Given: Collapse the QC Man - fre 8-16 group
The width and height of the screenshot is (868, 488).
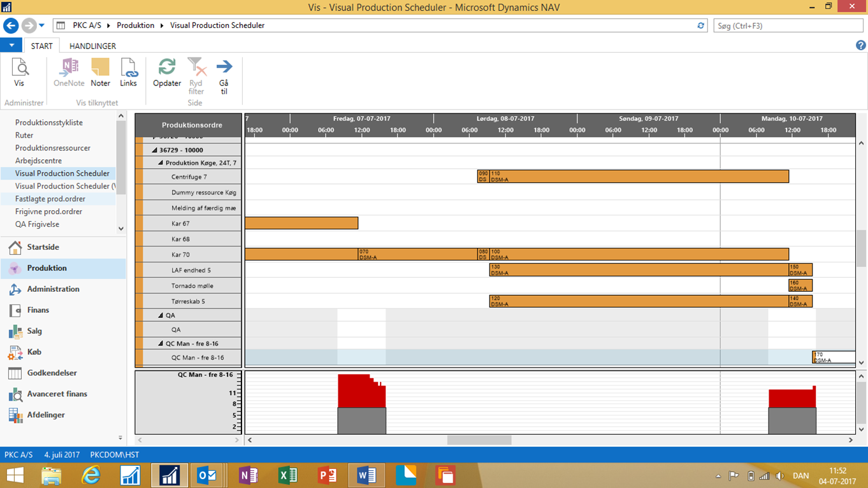Looking at the screenshot, I should [161, 343].
